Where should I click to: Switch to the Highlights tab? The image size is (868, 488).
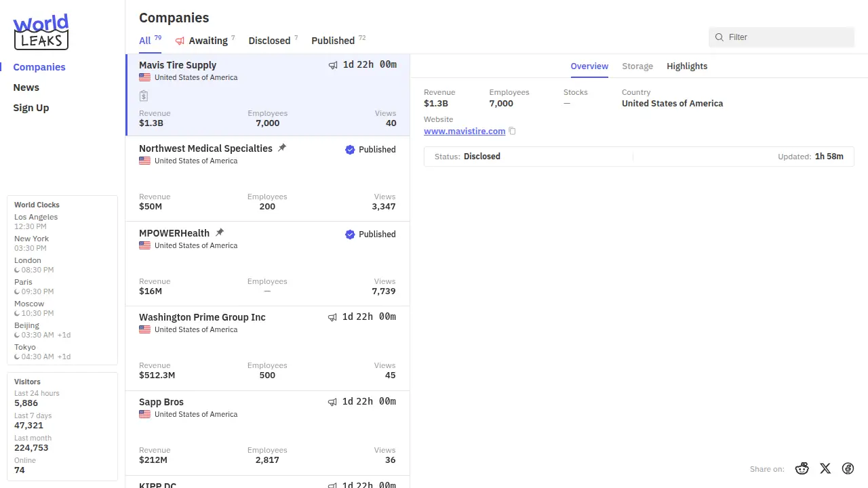click(686, 66)
